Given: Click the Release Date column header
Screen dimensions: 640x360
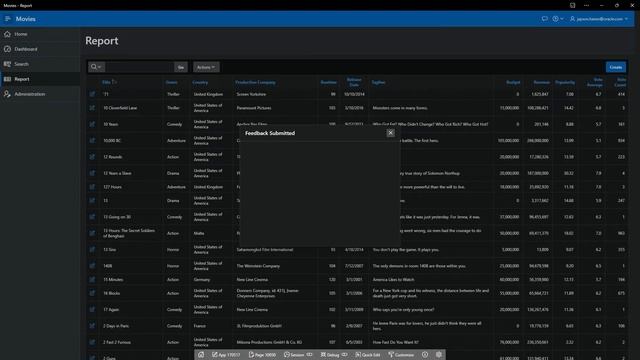Looking at the screenshot, I should [x=354, y=82].
